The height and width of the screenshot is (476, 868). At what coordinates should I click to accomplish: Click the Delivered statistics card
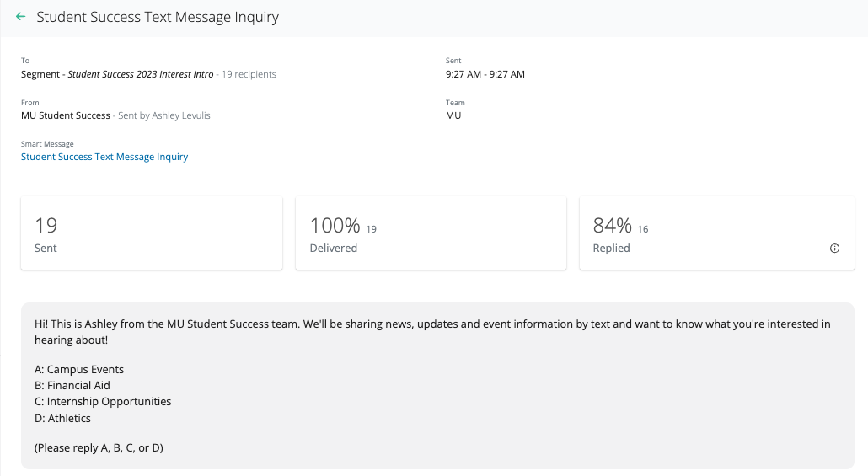[431, 233]
